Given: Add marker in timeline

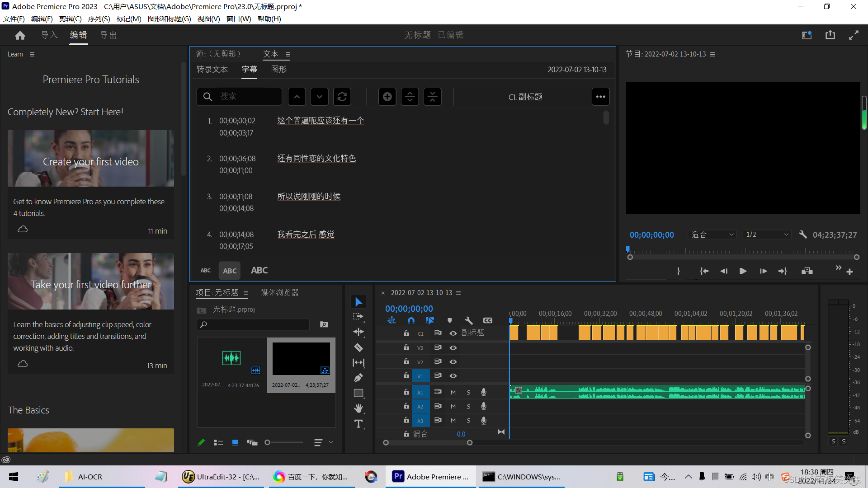Looking at the screenshot, I should pyautogui.click(x=449, y=320).
